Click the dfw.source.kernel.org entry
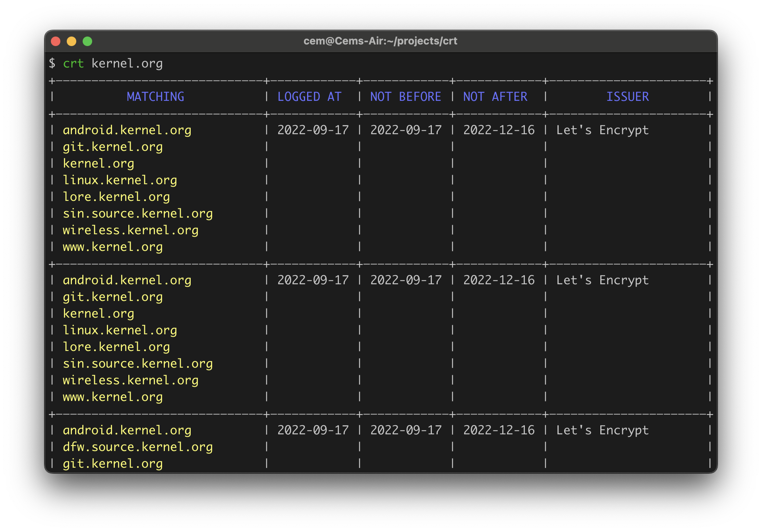762x532 pixels. click(138, 447)
